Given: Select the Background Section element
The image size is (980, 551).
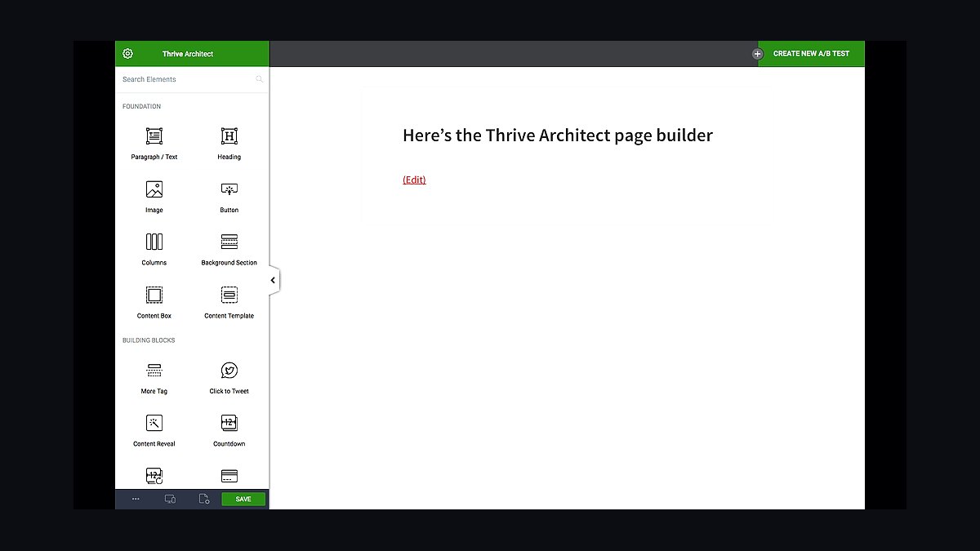Looking at the screenshot, I should (229, 249).
